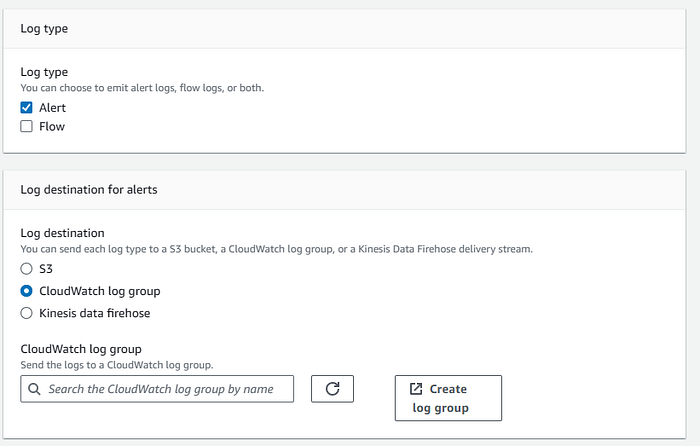Screen dimensions: 700x446
Task: Click the 'Send the logs to' helper text
Action: [117, 365]
